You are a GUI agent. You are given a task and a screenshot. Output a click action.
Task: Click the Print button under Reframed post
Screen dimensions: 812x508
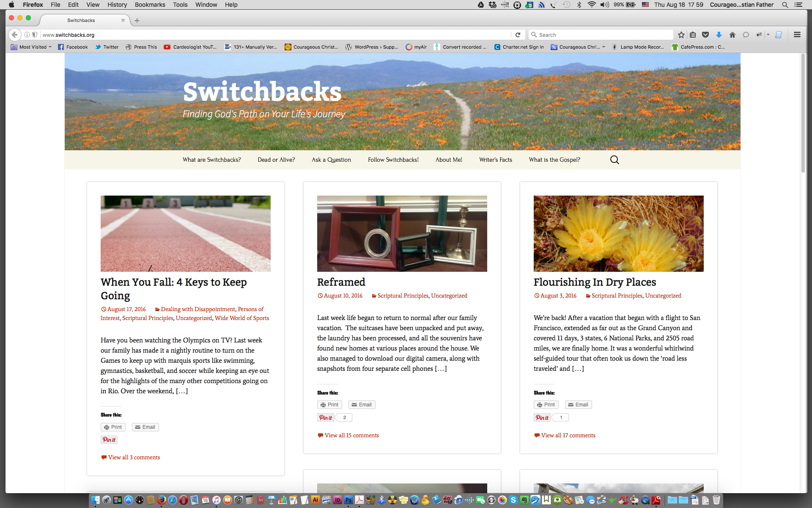tap(330, 404)
